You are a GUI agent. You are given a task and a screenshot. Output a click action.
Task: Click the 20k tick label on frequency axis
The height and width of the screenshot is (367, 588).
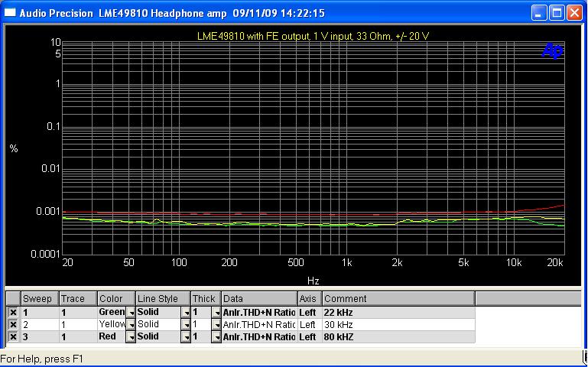point(555,263)
